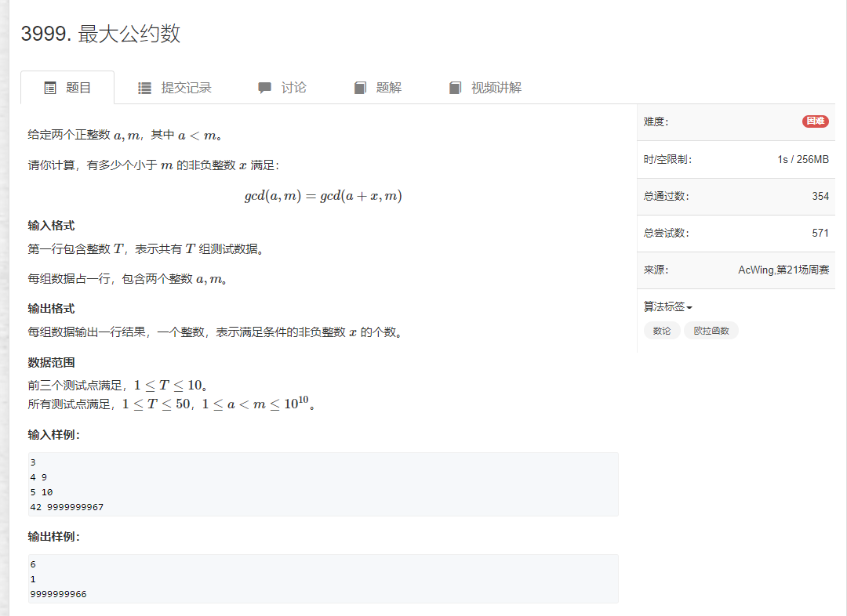Click the 数论 algorithm tag
Image resolution: width=847 pixels, height=616 pixels.
click(661, 330)
